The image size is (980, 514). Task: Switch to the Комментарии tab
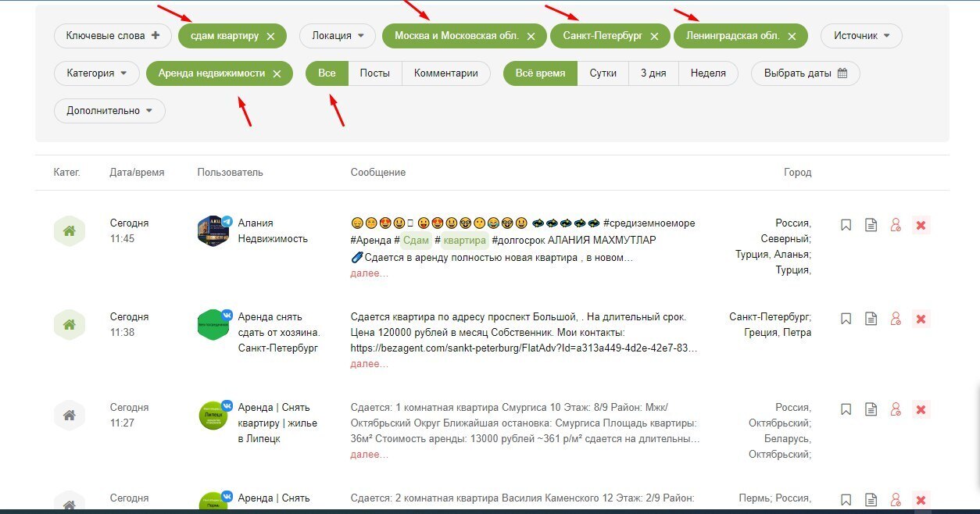pyautogui.click(x=446, y=73)
